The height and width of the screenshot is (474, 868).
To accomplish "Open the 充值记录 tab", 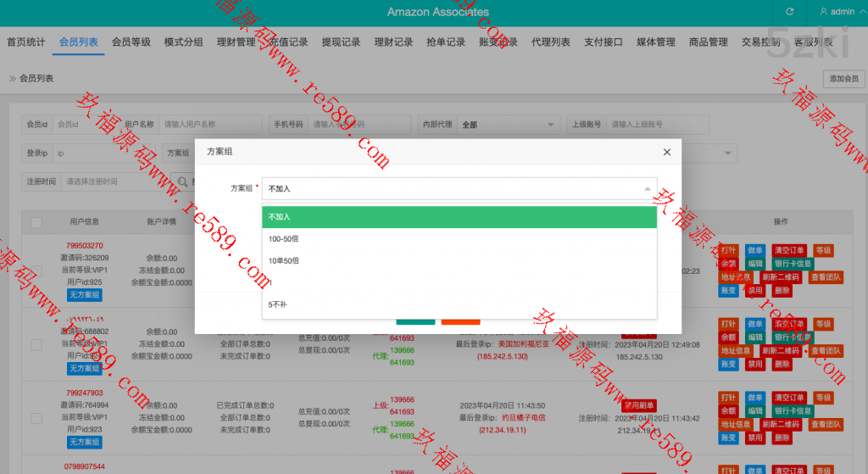I will (x=288, y=42).
